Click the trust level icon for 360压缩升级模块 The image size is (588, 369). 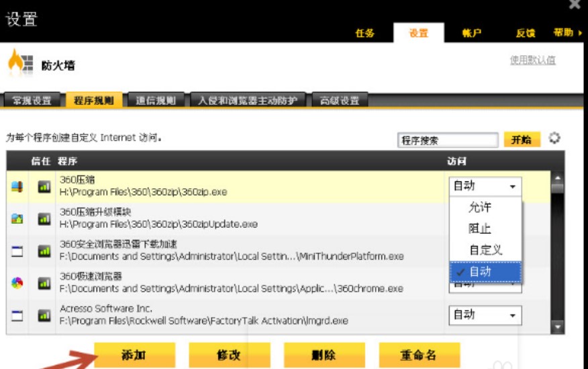(x=44, y=219)
